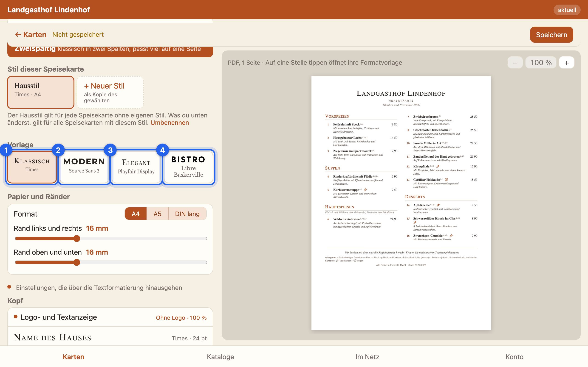The height and width of the screenshot is (367, 588).
Task: Open Name des Hauses text style
Action: click(110, 337)
